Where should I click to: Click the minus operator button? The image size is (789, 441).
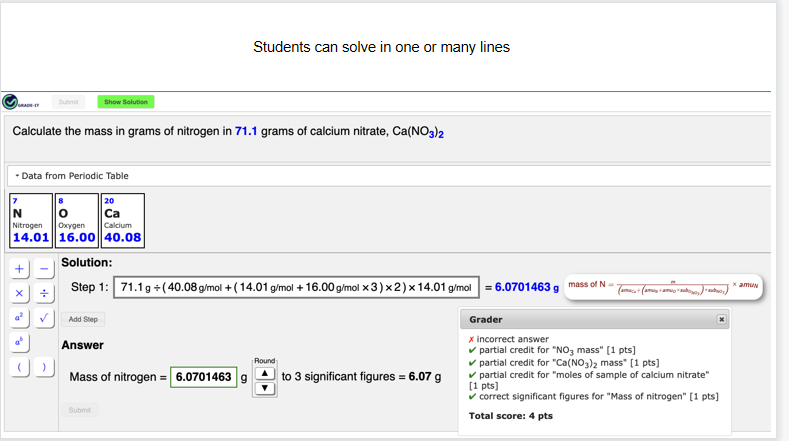pos(45,269)
